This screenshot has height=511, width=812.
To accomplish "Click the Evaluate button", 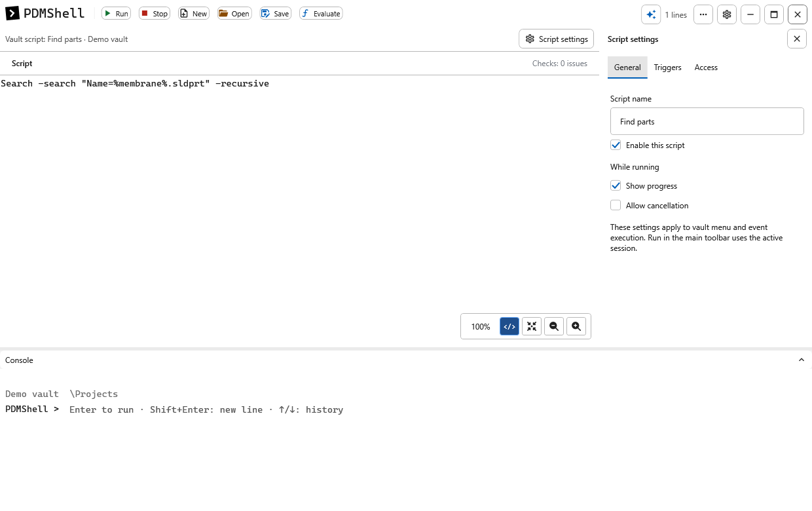I will point(321,13).
